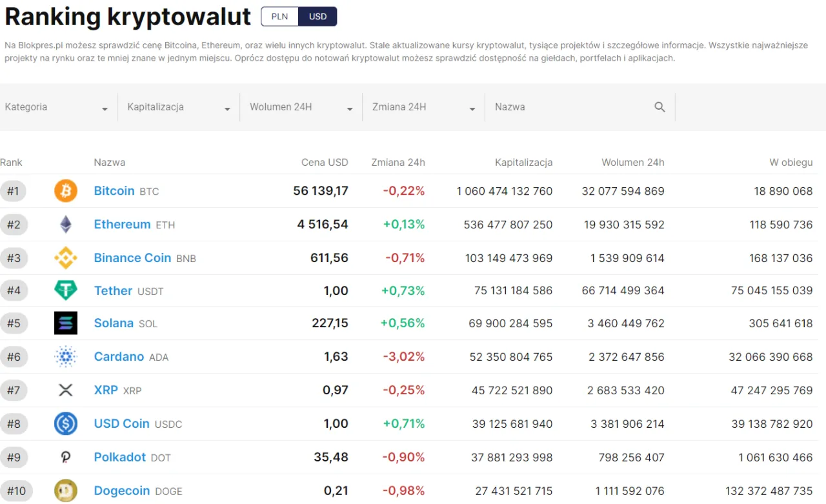Open the Bitcoin coin page link
This screenshot has height=504, width=826.
tap(114, 191)
